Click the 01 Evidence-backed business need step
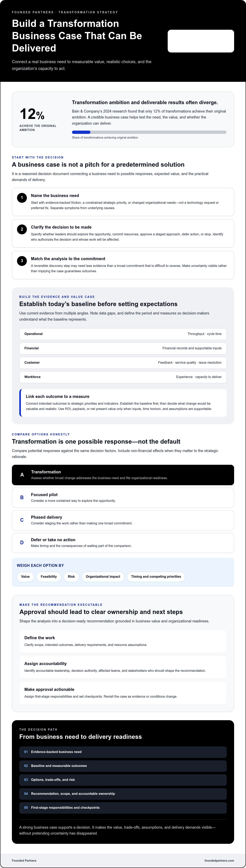This screenshot has width=246, height=868. pos(123,752)
